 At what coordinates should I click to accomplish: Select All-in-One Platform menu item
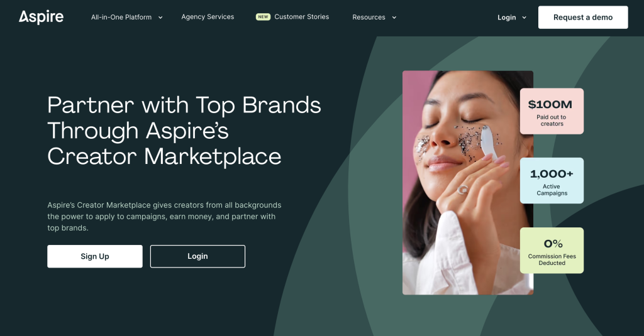(121, 17)
